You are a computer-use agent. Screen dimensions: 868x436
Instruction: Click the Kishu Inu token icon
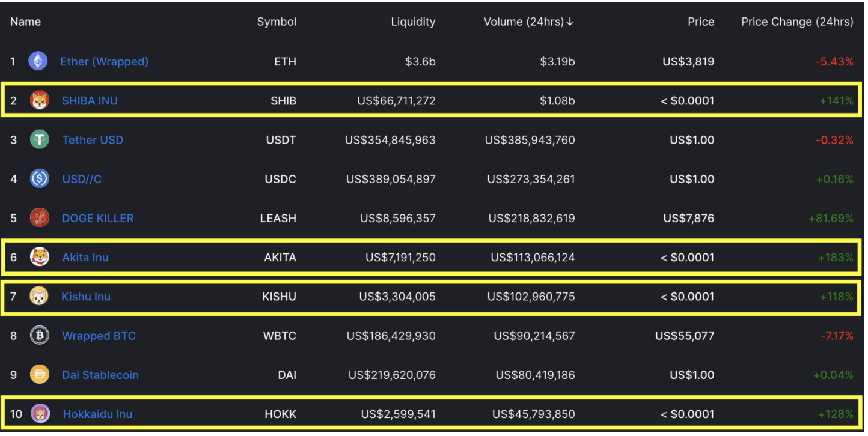click(39, 296)
